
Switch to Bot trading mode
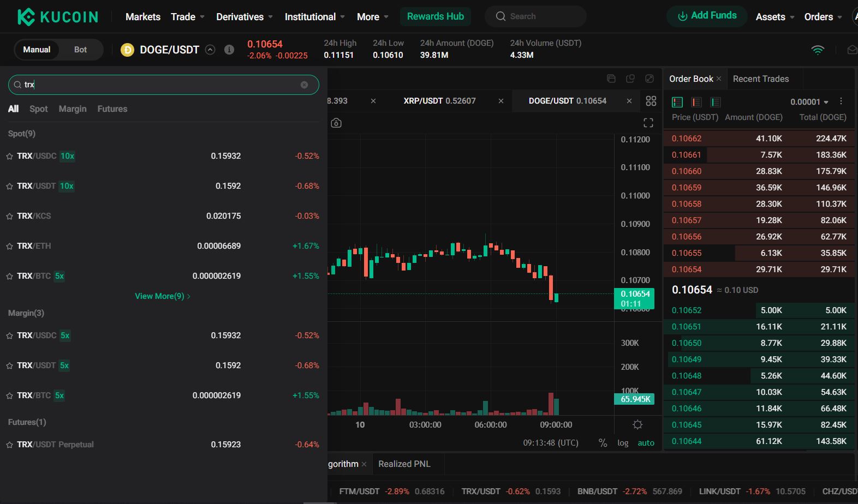coord(81,50)
